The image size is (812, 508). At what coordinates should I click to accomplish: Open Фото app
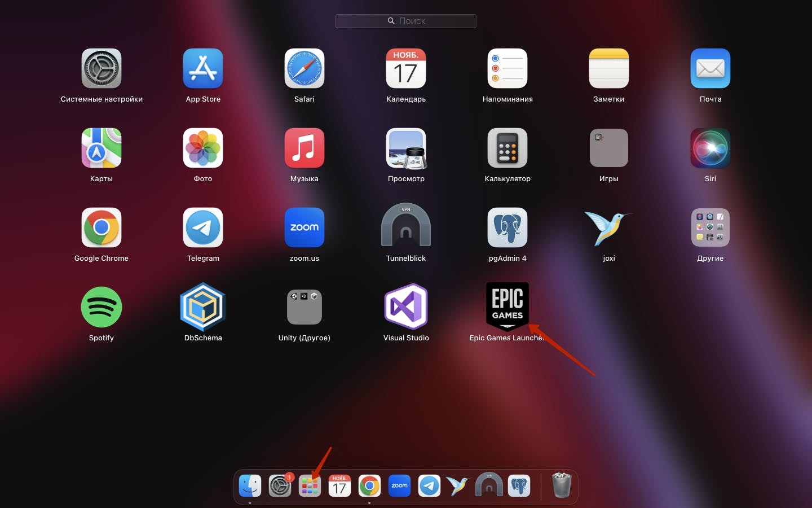203,148
